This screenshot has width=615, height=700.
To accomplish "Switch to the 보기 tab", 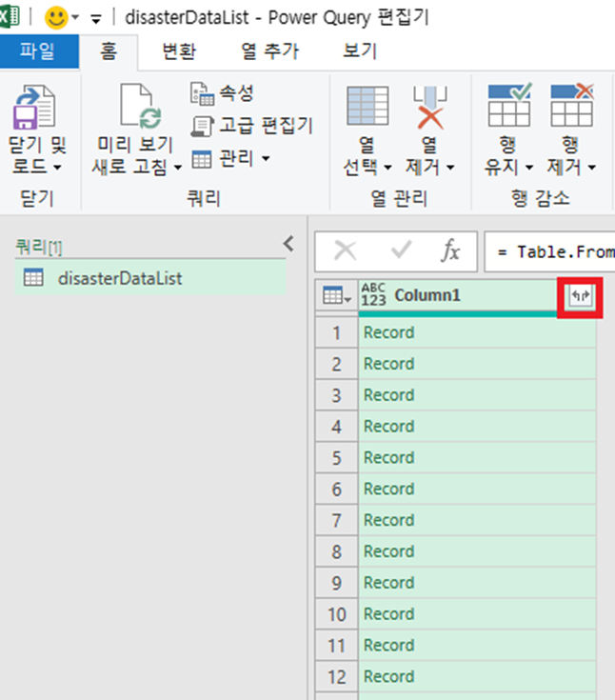I will click(x=360, y=50).
